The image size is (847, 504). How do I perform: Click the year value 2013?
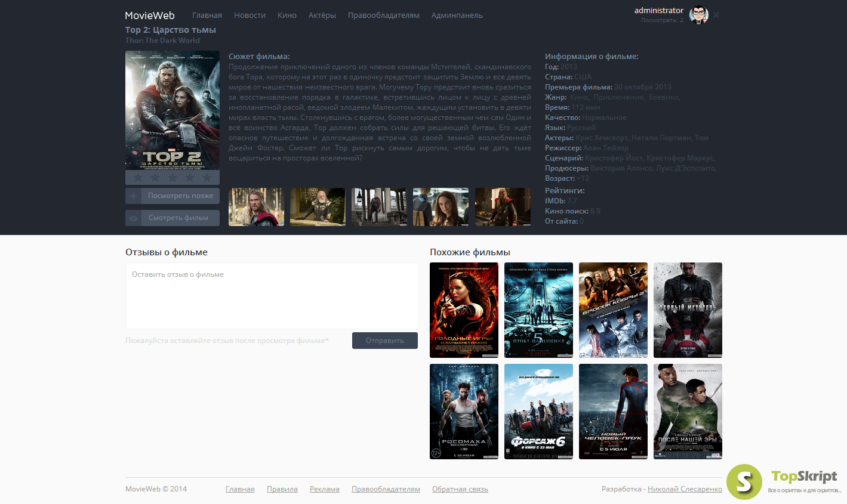coord(569,67)
